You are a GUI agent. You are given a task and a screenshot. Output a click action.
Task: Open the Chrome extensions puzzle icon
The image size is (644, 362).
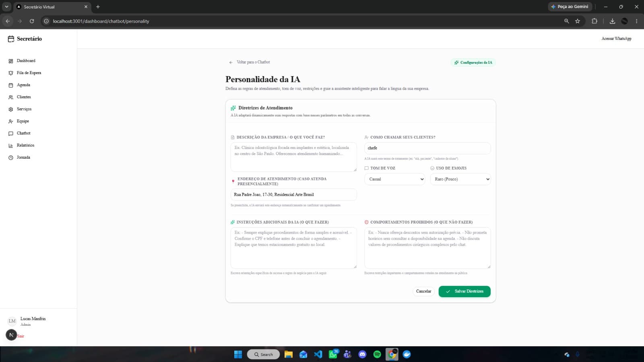[594, 21]
